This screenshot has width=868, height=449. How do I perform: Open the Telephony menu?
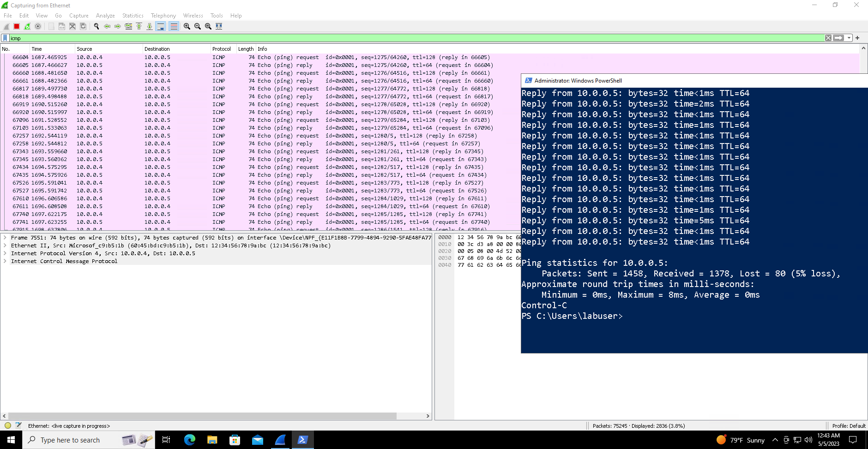pos(163,15)
